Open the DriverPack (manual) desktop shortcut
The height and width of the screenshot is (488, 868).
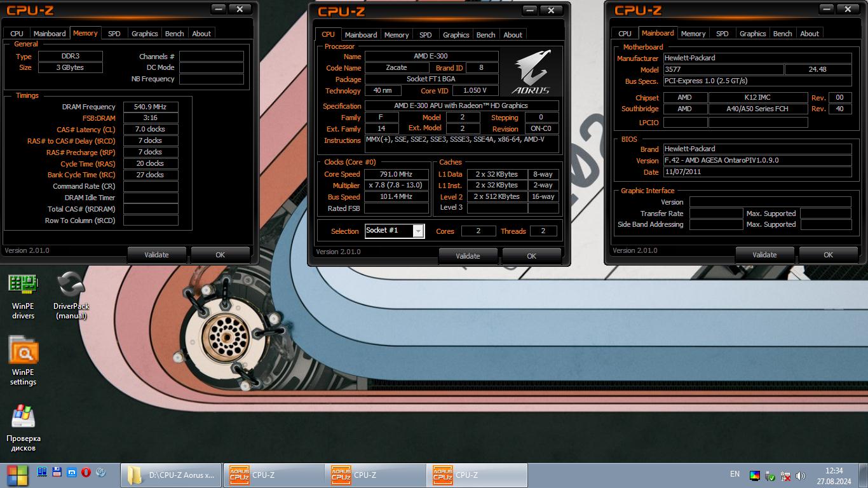(71, 296)
